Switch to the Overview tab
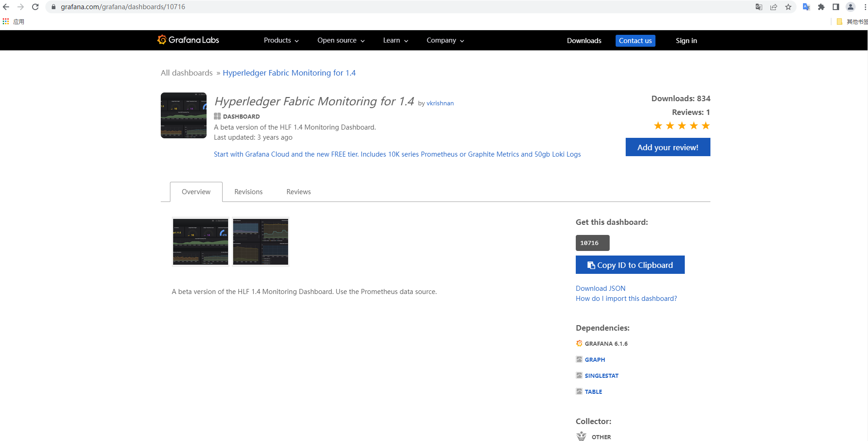868x441 pixels. pos(196,192)
